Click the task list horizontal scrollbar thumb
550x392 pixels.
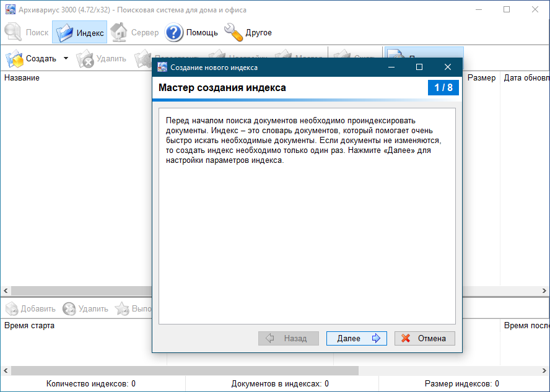(185, 370)
